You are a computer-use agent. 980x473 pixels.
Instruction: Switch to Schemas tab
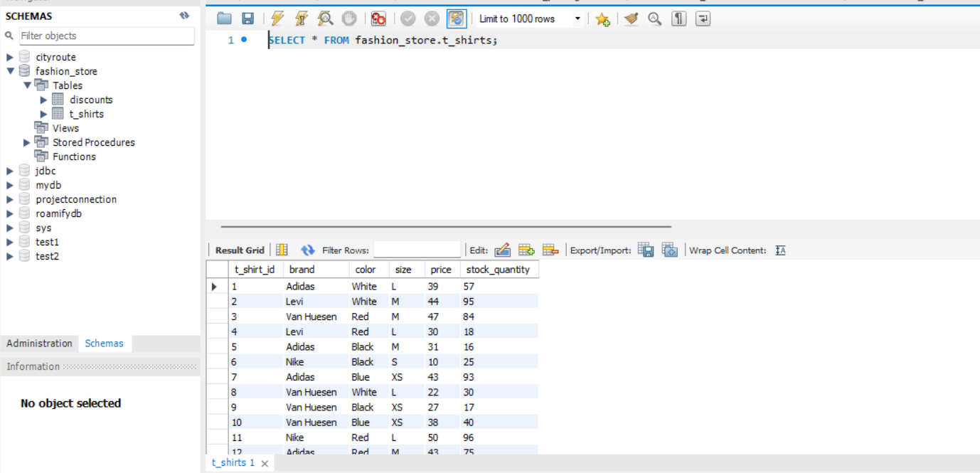pos(105,343)
